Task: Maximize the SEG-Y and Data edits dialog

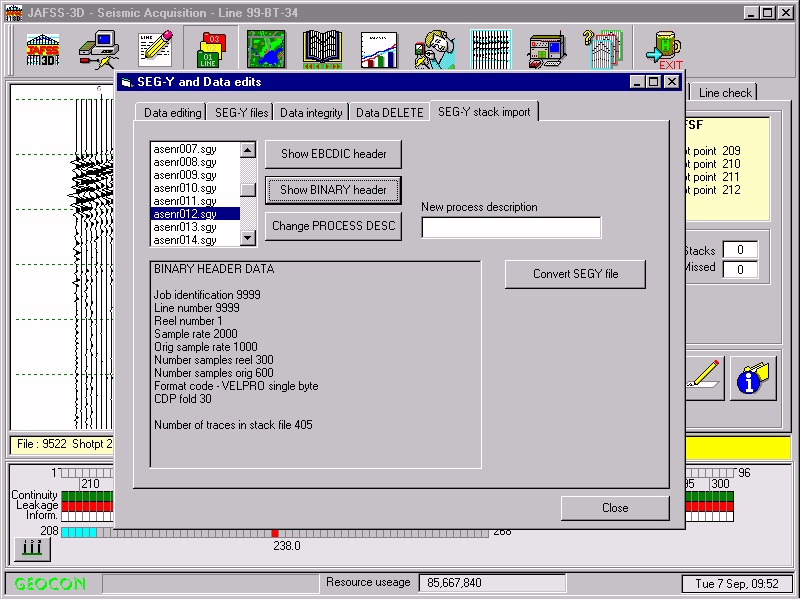Action: pos(654,82)
